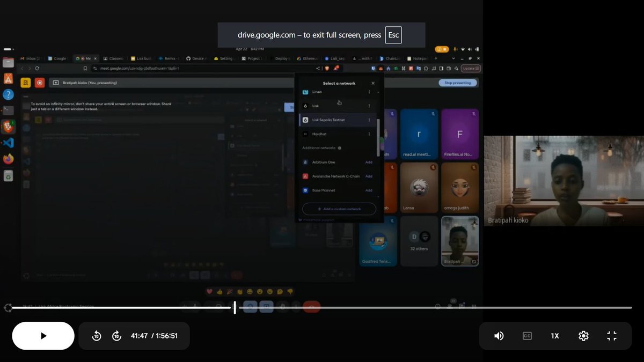Select the Lansa participant tile

point(419,188)
